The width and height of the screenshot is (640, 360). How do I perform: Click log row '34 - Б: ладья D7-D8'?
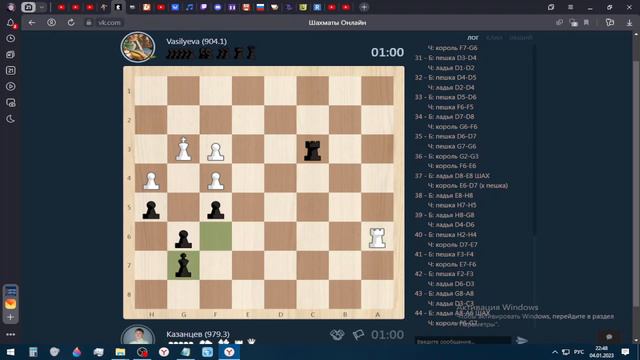point(444,117)
